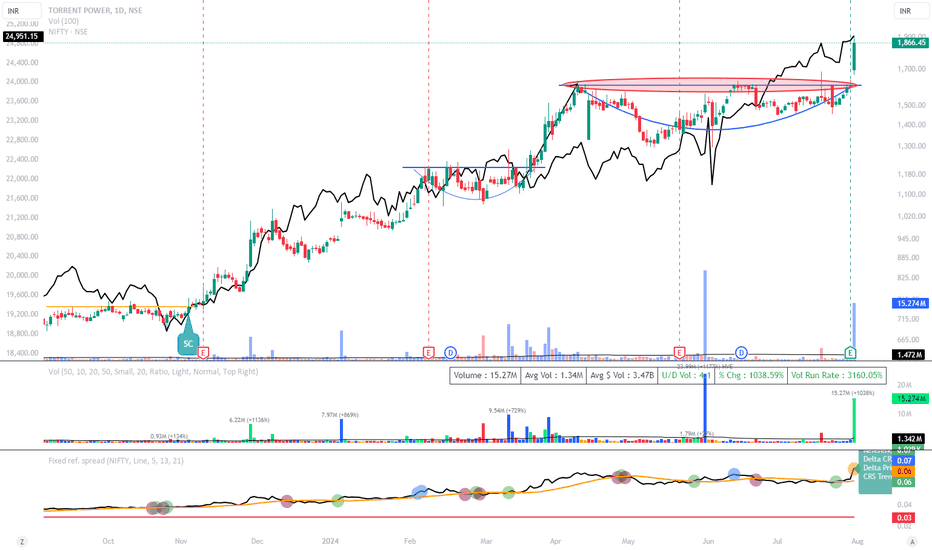The height and width of the screenshot is (550, 932).
Task: Click the Jun label on the time axis
Action: 708,541
